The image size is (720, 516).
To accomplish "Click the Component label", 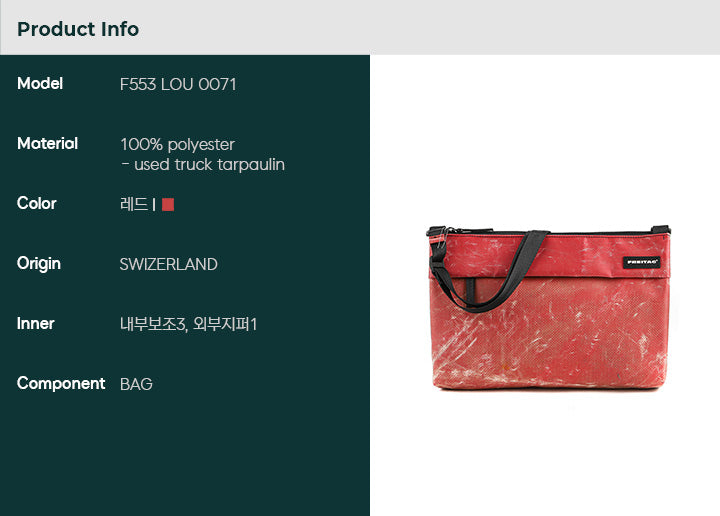I will [x=61, y=384].
